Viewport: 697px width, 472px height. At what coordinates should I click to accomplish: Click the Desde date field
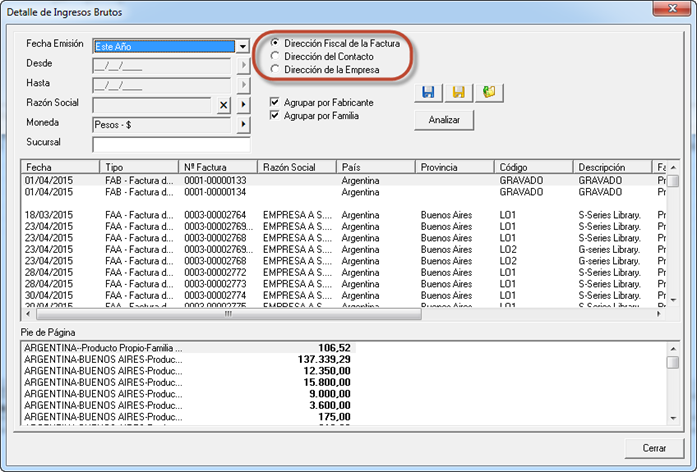click(x=162, y=66)
